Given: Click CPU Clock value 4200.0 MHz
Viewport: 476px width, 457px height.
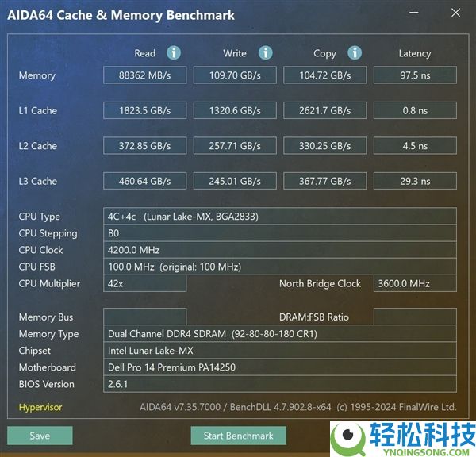Looking at the screenshot, I should coord(280,250).
